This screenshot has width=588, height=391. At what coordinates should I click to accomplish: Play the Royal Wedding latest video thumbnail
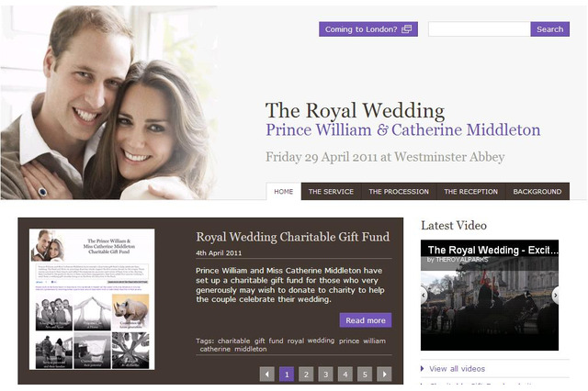(490, 296)
